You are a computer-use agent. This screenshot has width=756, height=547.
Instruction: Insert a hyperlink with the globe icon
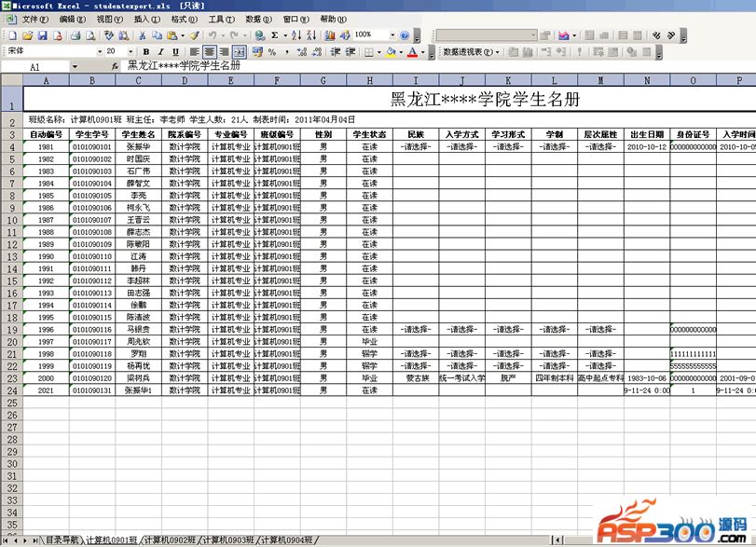(260, 35)
